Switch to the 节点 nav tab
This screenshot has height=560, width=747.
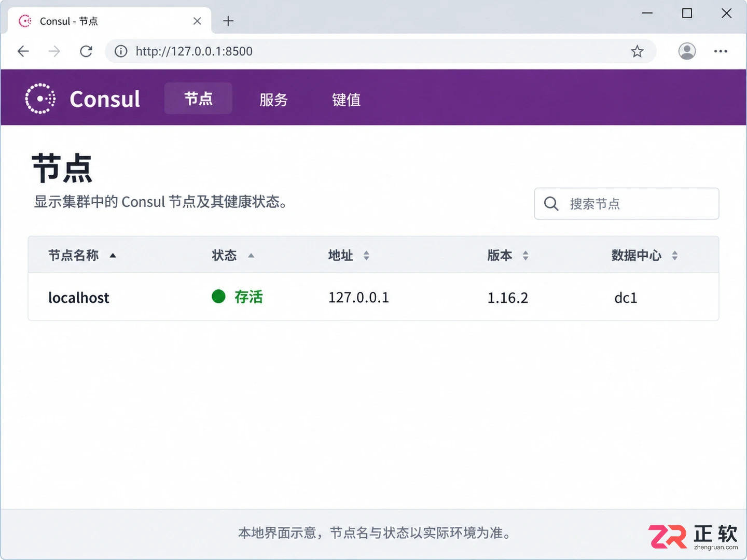[x=198, y=99]
